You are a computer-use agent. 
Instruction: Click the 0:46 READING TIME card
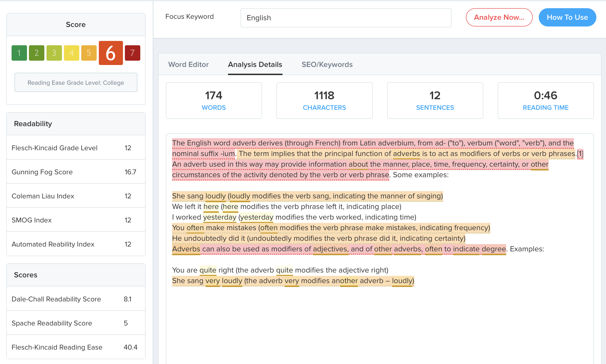point(545,100)
